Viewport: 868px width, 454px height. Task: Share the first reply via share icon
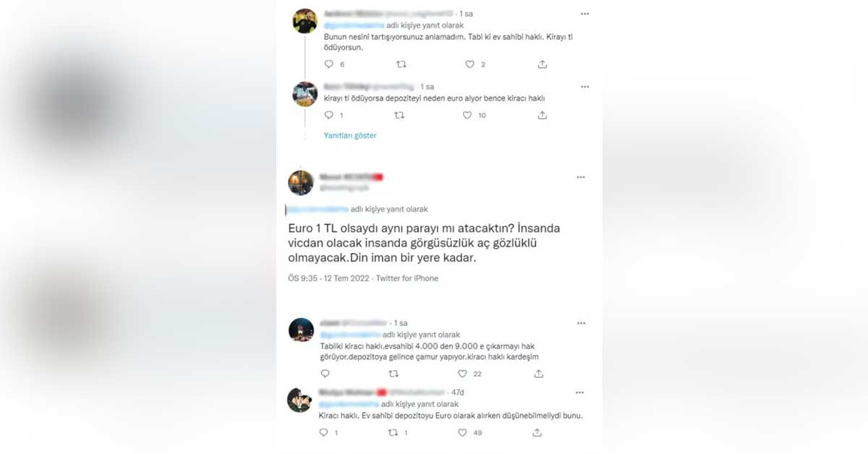click(x=542, y=64)
